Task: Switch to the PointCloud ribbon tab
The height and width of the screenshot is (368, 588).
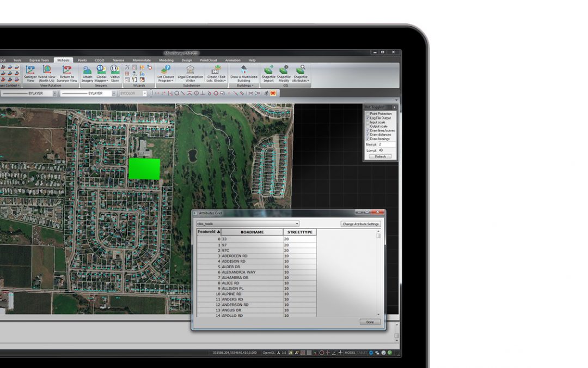Action: [x=209, y=60]
